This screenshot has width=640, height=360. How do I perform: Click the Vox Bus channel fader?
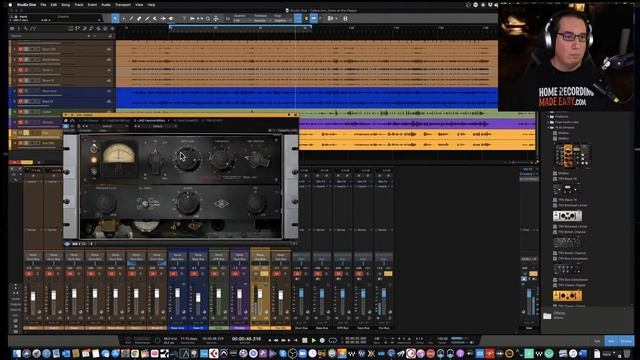click(x=384, y=293)
